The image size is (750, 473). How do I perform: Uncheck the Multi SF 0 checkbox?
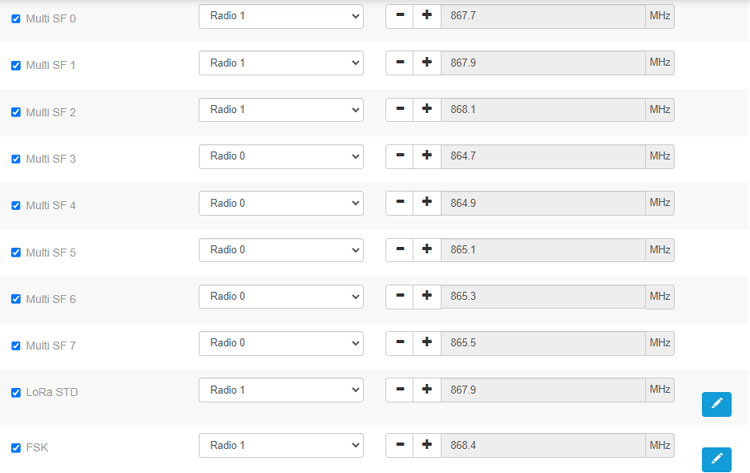[16, 19]
